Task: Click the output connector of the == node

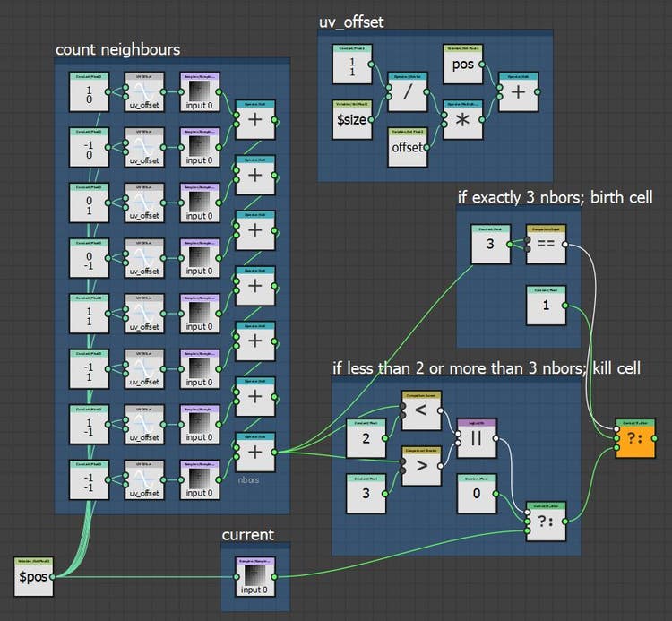Action: point(565,245)
